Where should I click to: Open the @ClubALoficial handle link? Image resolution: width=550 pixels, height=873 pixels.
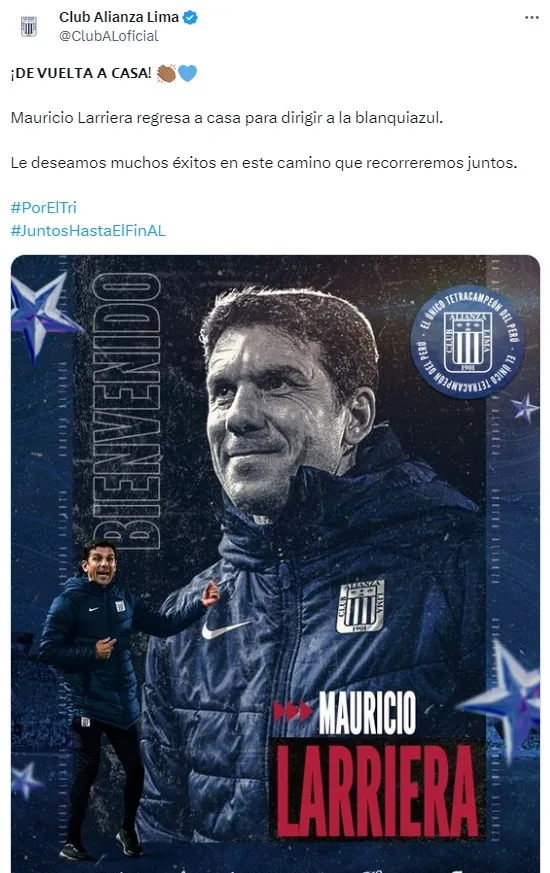109,36
